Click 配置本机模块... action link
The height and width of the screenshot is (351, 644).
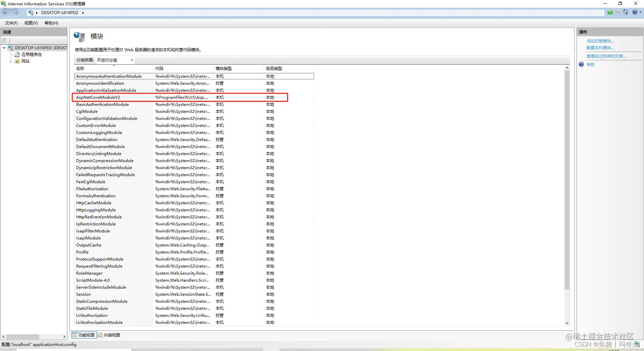coord(600,48)
